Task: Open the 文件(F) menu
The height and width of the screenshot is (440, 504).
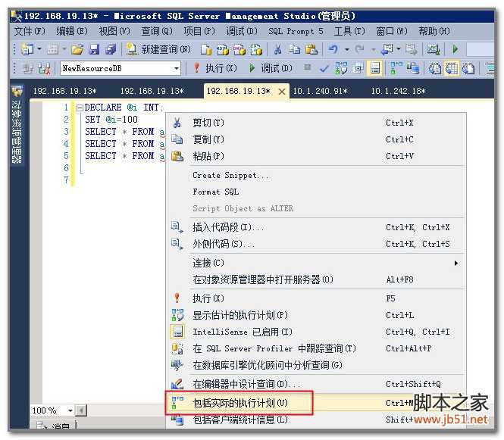Action: tap(30, 31)
